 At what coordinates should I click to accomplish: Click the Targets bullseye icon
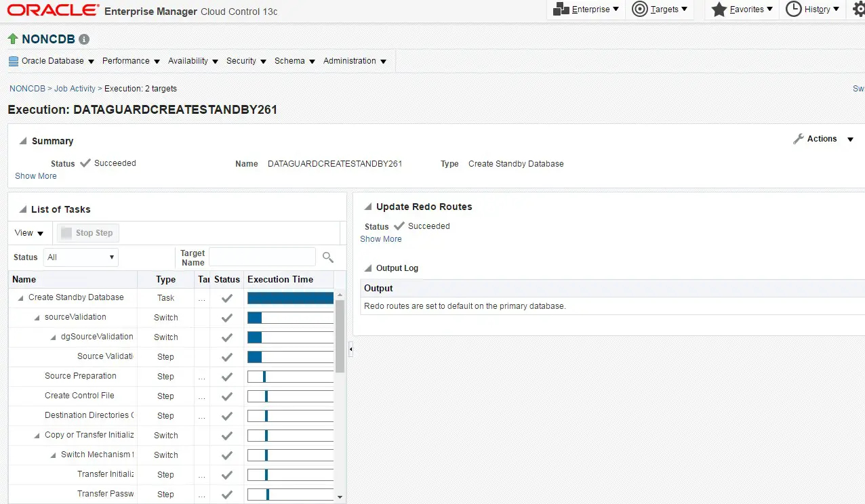[639, 9]
